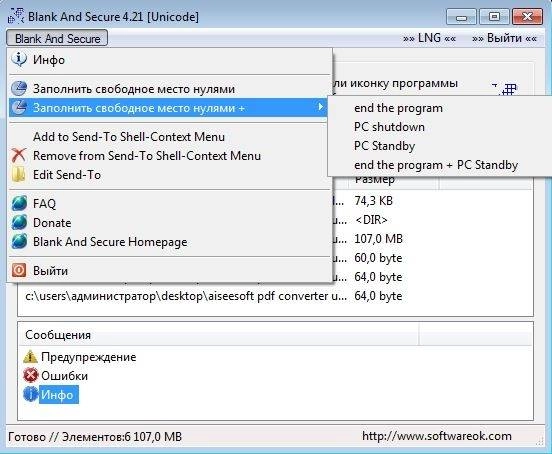Click the yellow warning triangle icon
The height and width of the screenshot is (454, 552).
point(30,357)
